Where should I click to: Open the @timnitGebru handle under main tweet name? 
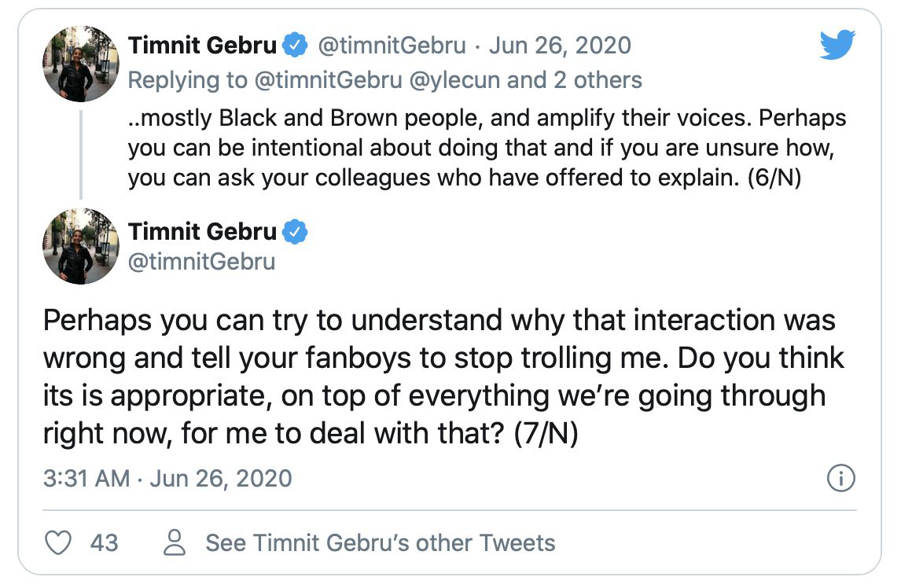click(x=201, y=261)
